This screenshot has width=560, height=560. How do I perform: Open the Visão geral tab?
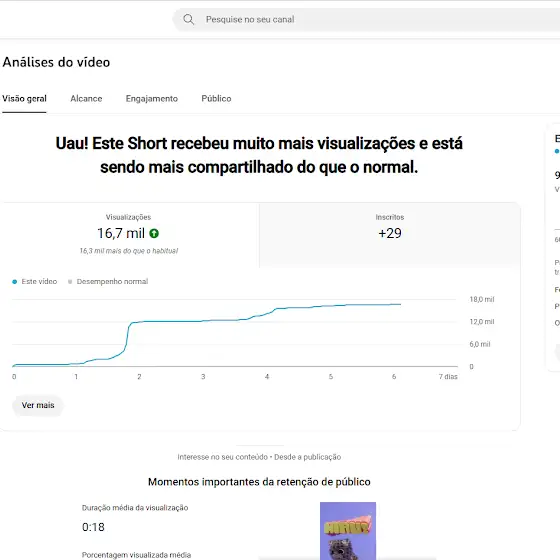[24, 99]
